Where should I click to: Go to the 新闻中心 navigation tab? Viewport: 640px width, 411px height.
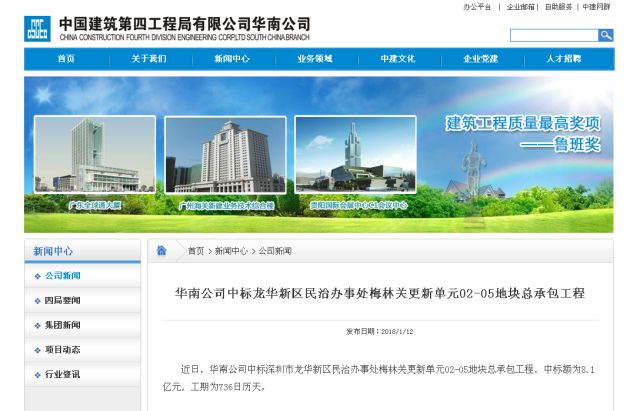(x=232, y=59)
